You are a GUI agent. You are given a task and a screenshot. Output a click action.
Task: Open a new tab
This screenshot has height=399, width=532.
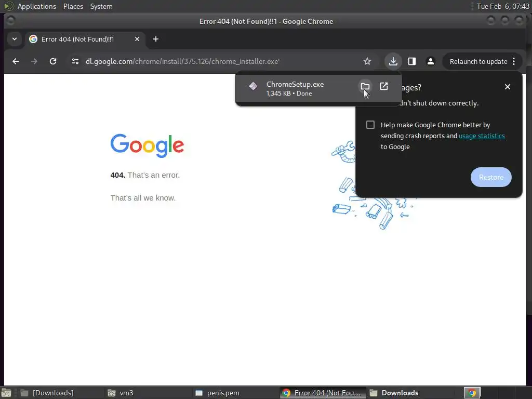point(156,39)
